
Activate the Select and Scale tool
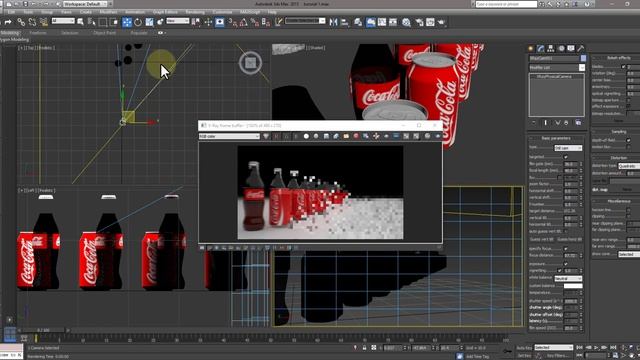tap(149, 22)
